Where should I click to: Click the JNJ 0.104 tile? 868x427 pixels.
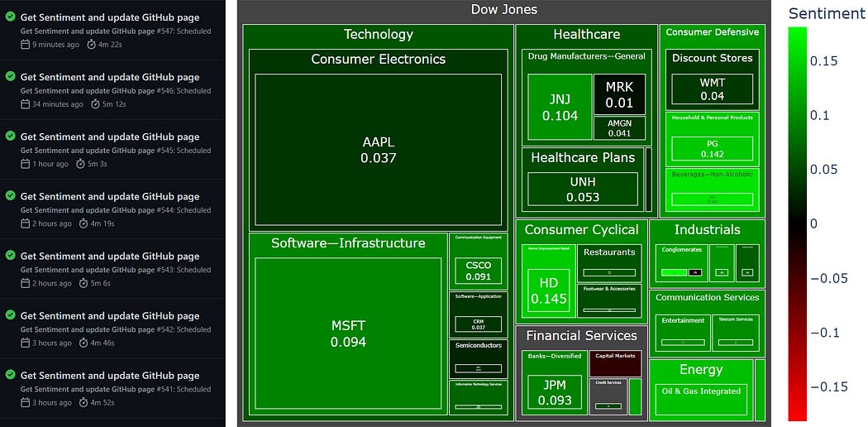[560, 107]
